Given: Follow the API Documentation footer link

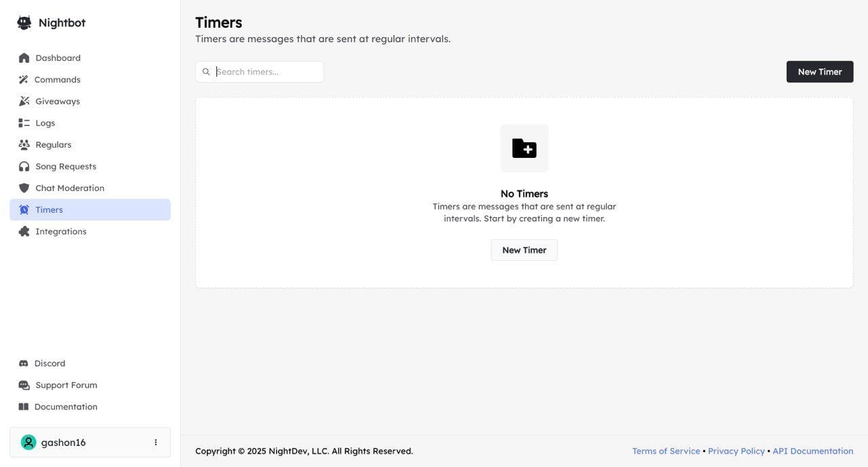Looking at the screenshot, I should [812, 451].
